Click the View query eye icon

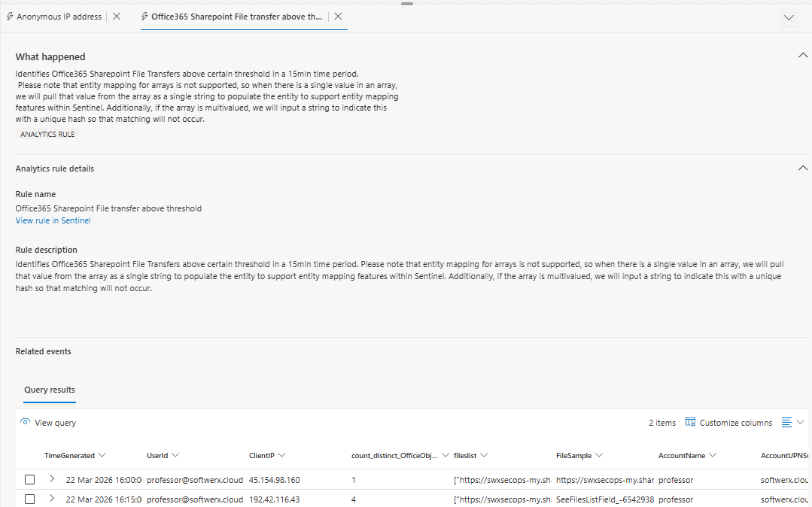click(26, 421)
